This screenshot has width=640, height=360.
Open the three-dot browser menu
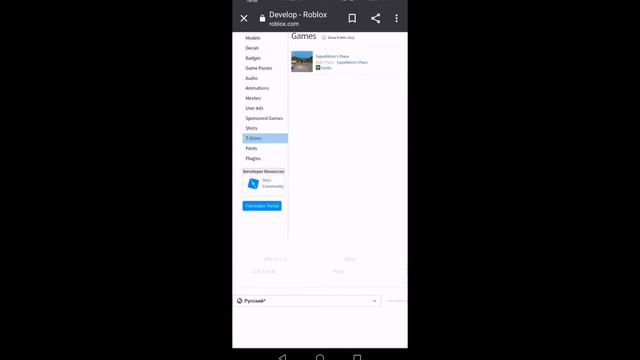(x=396, y=18)
